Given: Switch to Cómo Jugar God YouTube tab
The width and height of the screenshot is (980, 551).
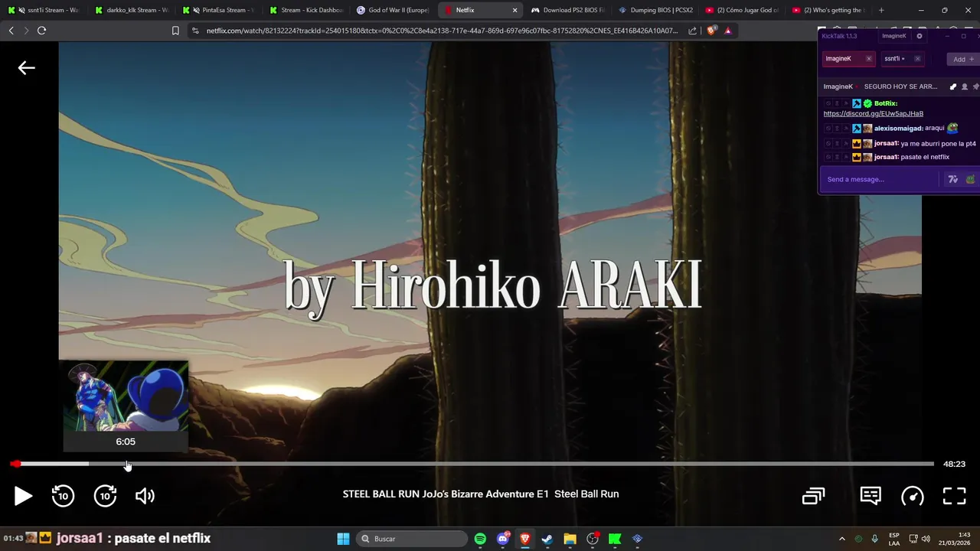Looking at the screenshot, I should (743, 10).
